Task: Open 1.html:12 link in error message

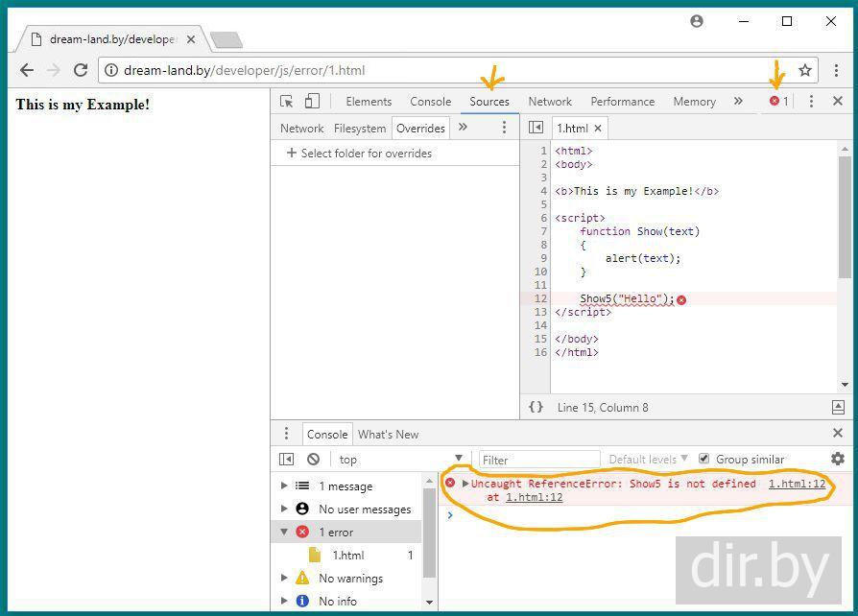Action: click(x=797, y=484)
